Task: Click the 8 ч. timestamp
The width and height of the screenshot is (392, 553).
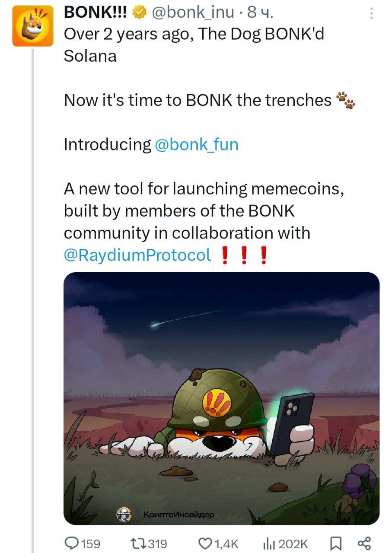Action: tap(260, 13)
